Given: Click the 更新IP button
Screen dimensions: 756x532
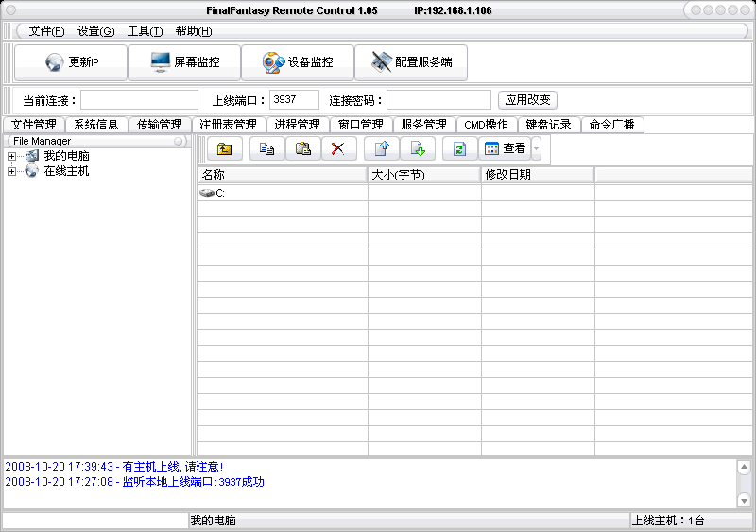Looking at the screenshot, I should (x=71, y=62).
